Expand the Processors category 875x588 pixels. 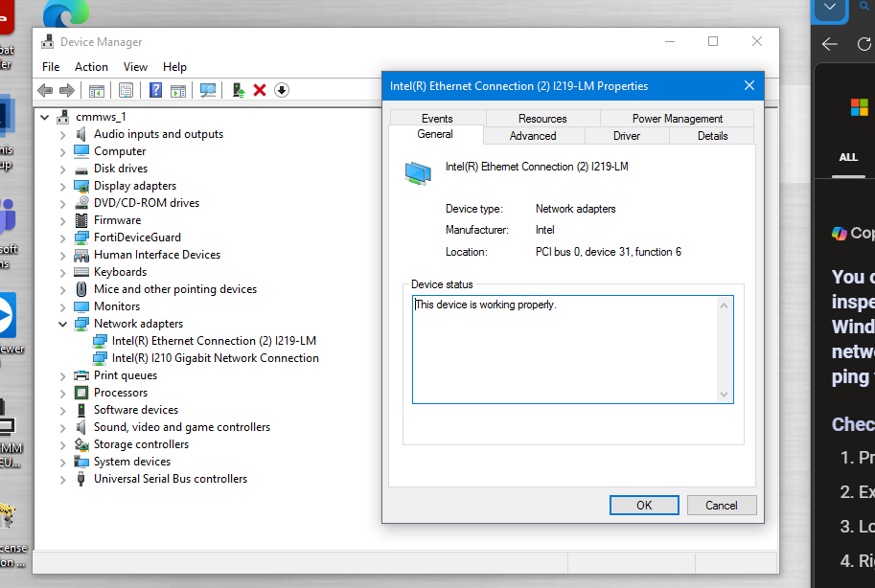click(62, 393)
